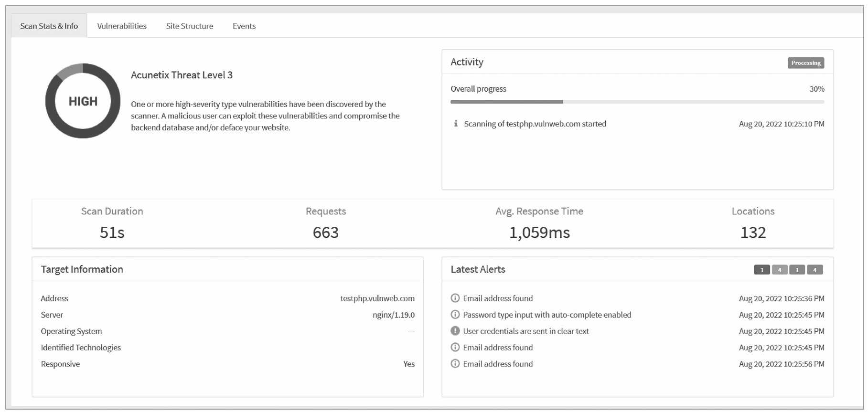This screenshot has width=868, height=412.
Task: Click info icon for 'Password type input' alert
Action: pos(455,315)
